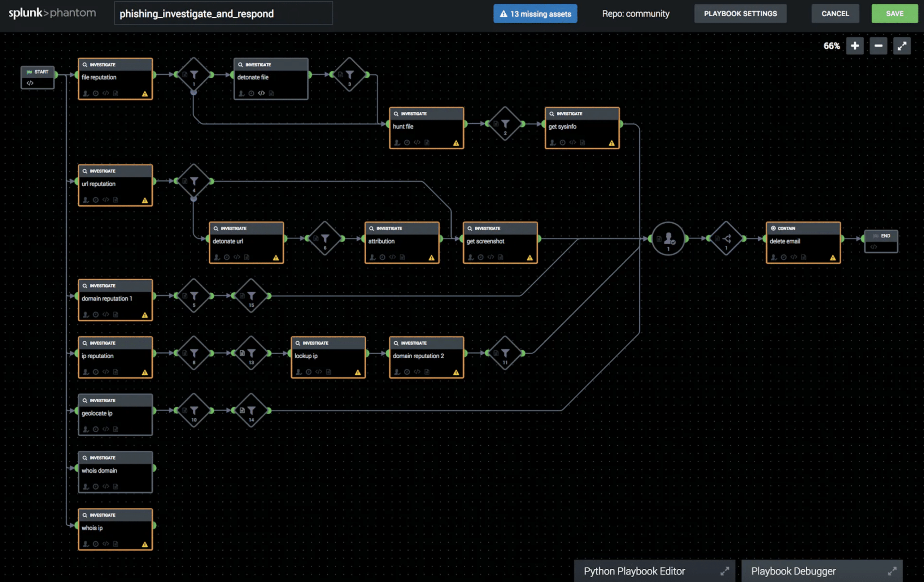Viewport: 924px width, 582px height.
Task: Click the decision diamond before delete email
Action: [725, 239]
